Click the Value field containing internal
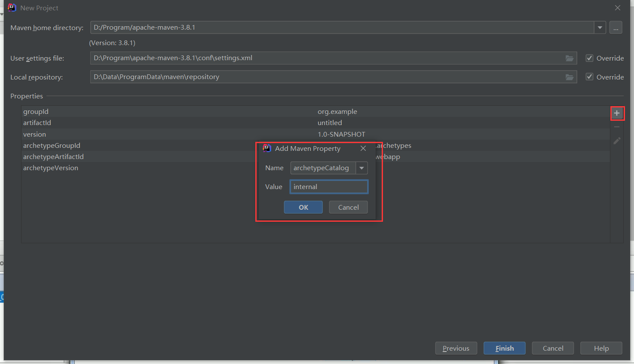The height and width of the screenshot is (364, 634). (329, 187)
